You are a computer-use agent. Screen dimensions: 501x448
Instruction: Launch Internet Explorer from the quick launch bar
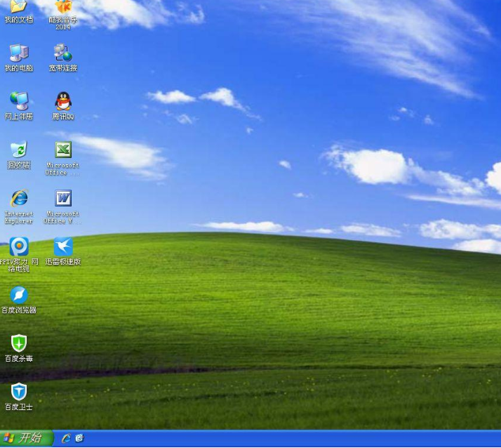66,438
